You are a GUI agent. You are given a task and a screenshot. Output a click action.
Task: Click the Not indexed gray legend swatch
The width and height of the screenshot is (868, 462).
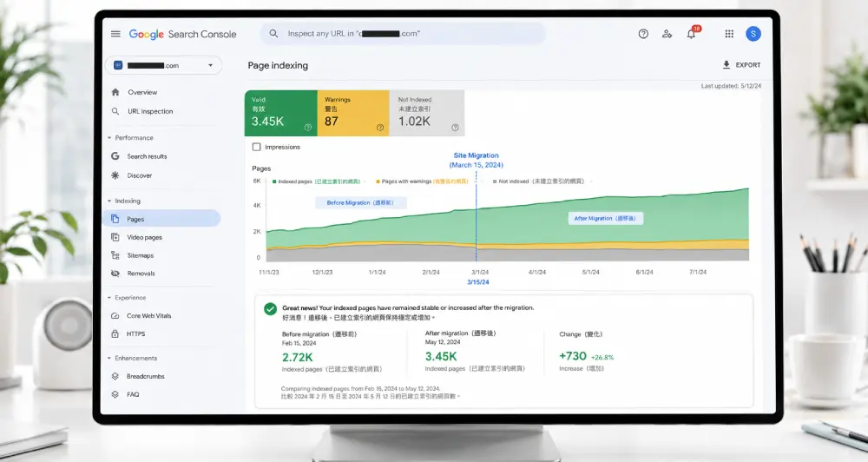495,181
